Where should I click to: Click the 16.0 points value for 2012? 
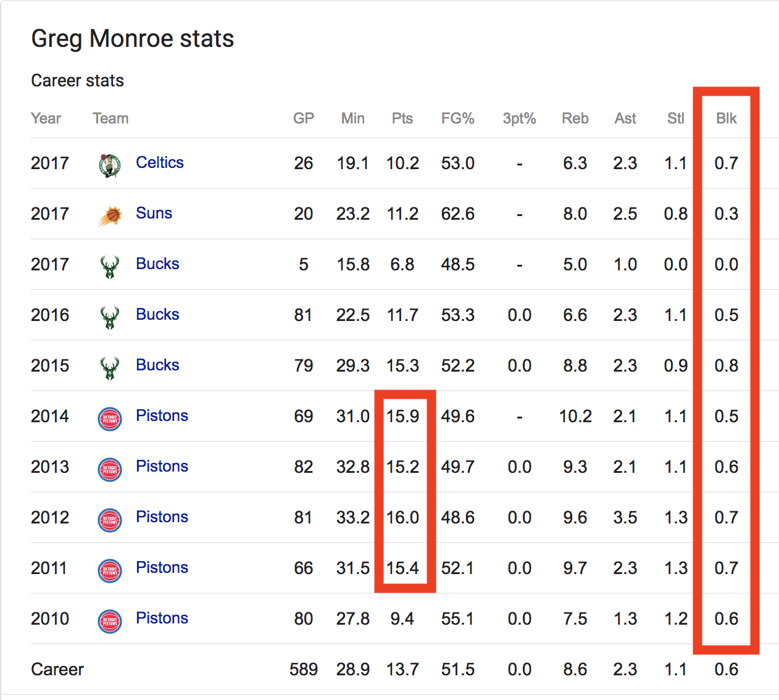tap(402, 517)
